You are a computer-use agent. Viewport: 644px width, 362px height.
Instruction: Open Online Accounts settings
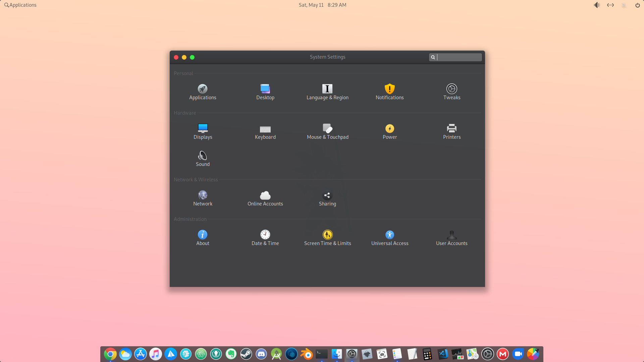[265, 198]
